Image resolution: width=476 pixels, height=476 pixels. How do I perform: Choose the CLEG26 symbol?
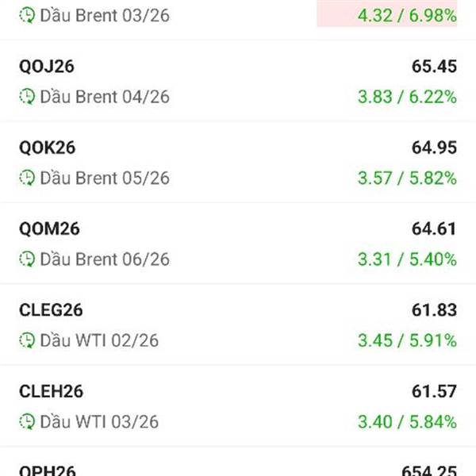[51, 310]
